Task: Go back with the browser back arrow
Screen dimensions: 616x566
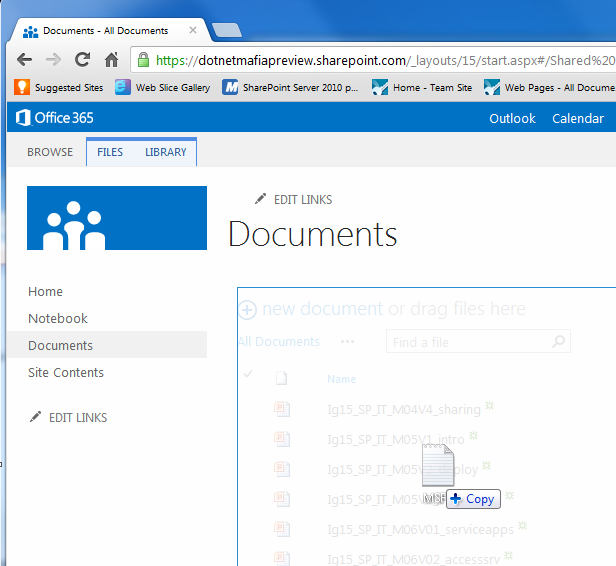Action: 24,60
